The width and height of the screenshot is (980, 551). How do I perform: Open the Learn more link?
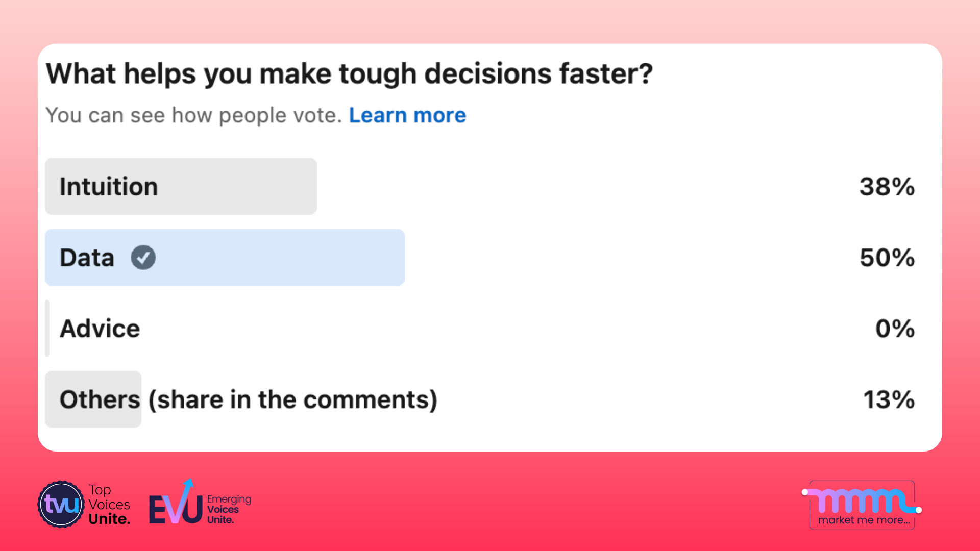(407, 115)
